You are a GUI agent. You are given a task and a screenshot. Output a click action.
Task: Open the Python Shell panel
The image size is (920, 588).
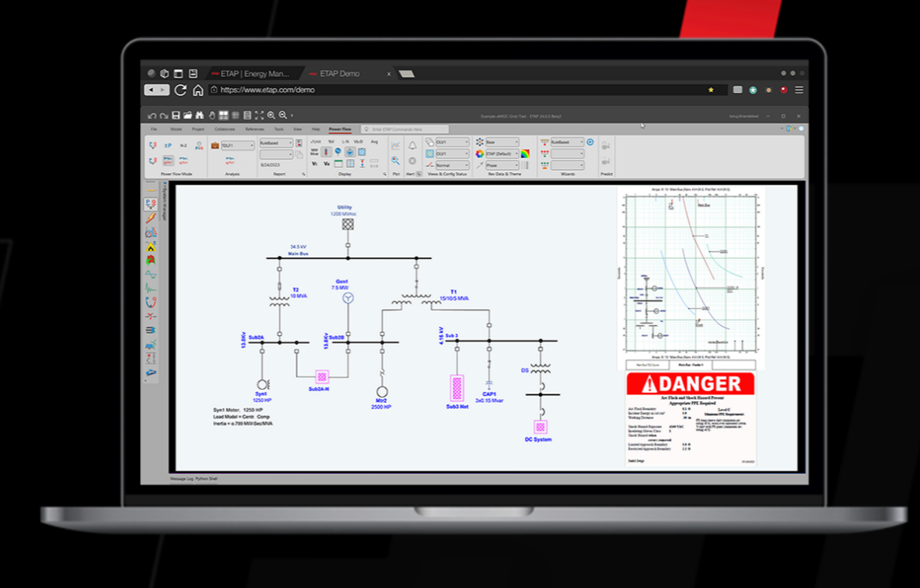pyautogui.click(x=207, y=479)
